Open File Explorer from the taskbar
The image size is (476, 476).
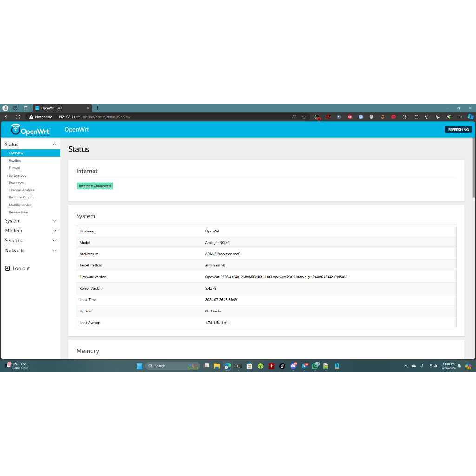click(217, 366)
